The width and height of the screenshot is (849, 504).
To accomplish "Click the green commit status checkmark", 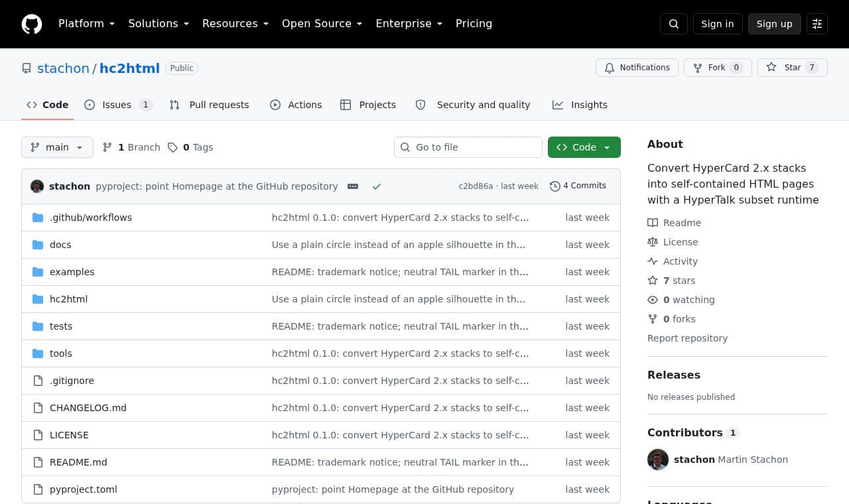I will coord(377,186).
